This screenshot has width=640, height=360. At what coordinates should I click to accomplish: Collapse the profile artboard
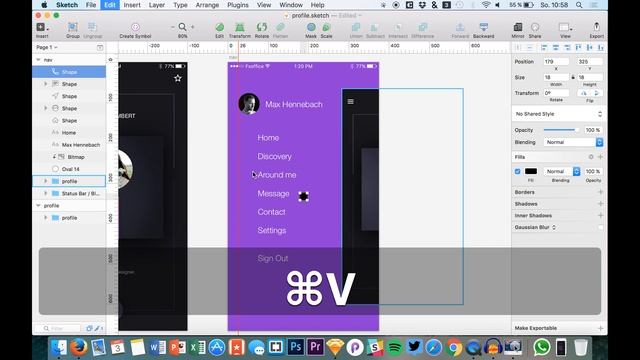(x=38, y=206)
